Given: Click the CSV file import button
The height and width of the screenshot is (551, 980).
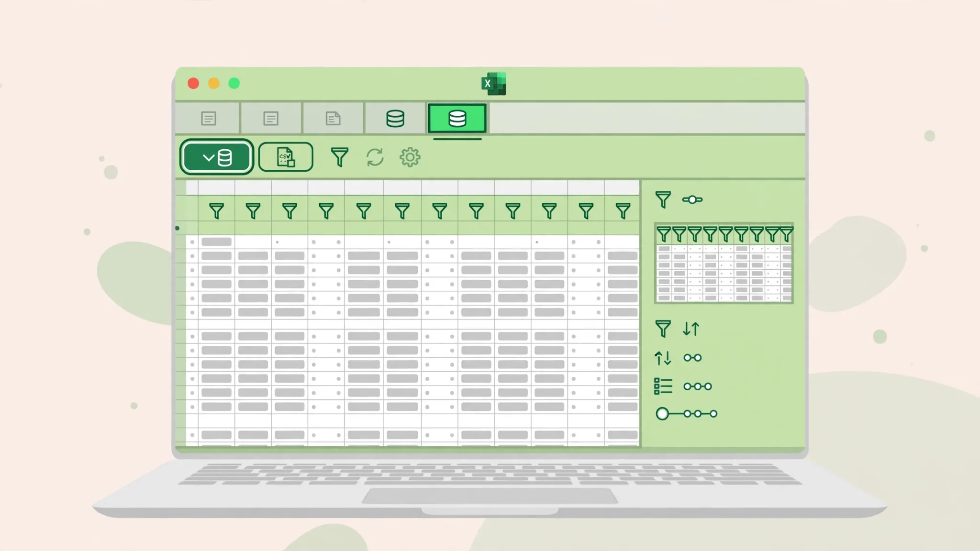Looking at the screenshot, I should click(x=286, y=157).
